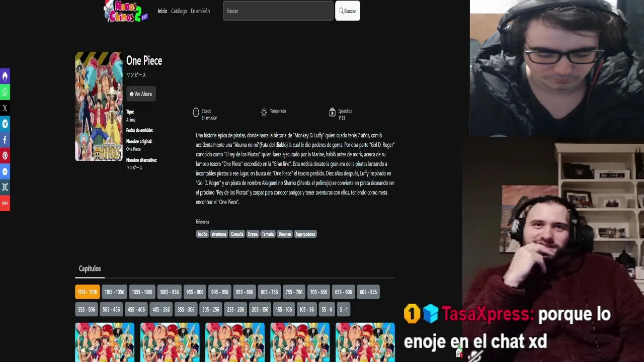Open the QR code sidebar icon

(x=5, y=187)
